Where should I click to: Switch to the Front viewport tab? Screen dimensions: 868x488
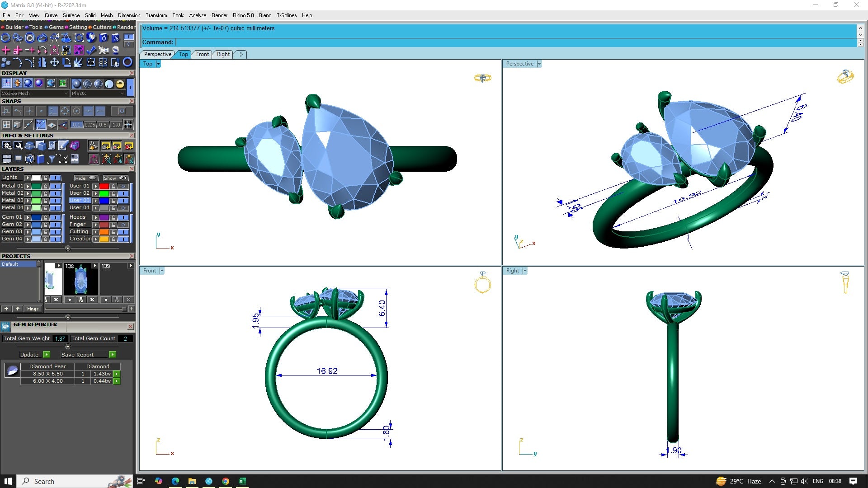202,54
